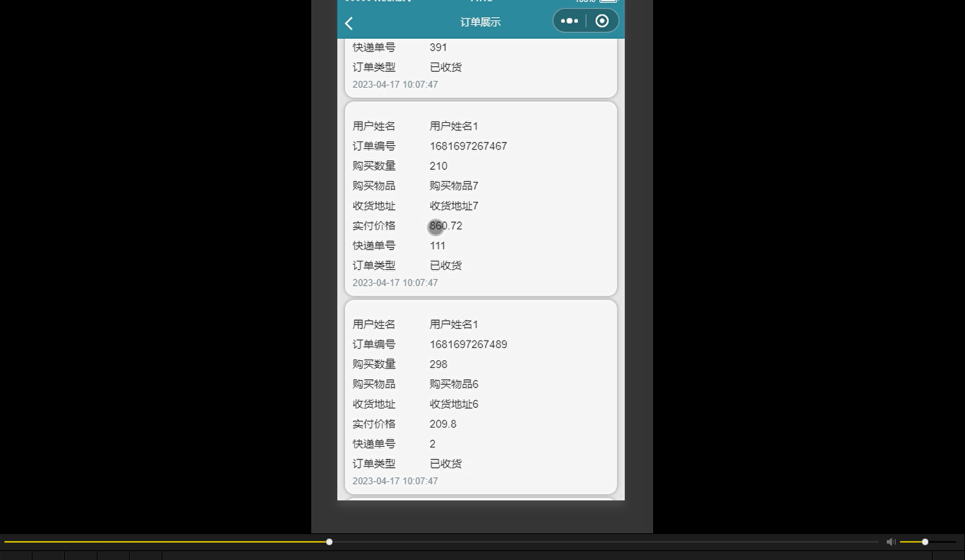Click the 订单展示 title in the header
The image size is (965, 560).
click(481, 21)
